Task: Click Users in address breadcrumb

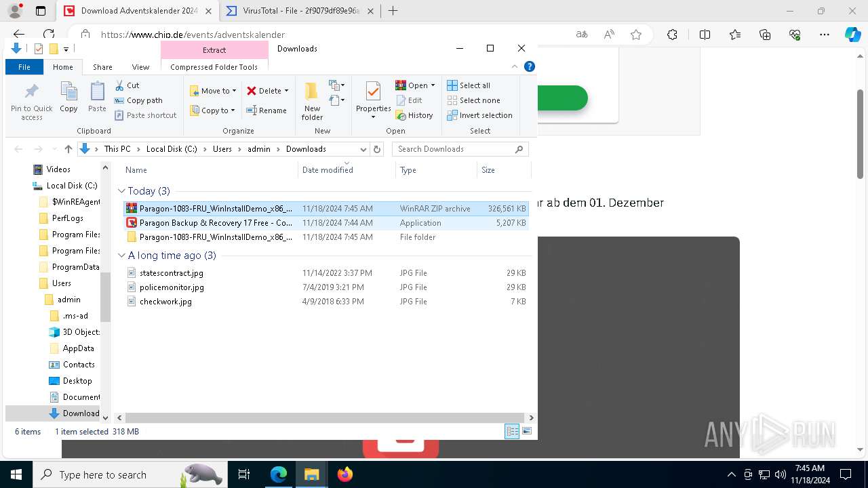Action: 222,149
